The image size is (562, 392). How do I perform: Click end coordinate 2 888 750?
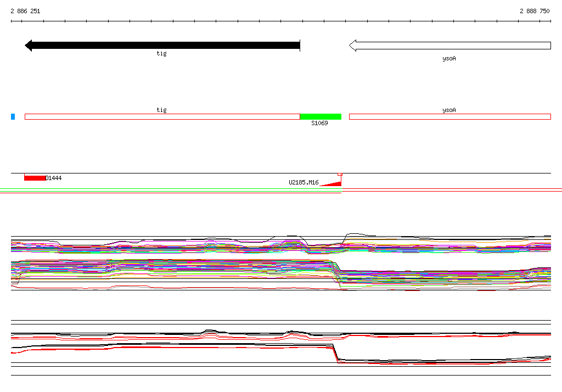tap(535, 11)
